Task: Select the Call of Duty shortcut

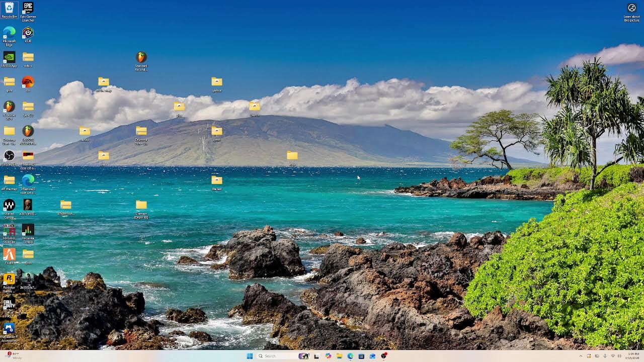Action: coord(9,307)
